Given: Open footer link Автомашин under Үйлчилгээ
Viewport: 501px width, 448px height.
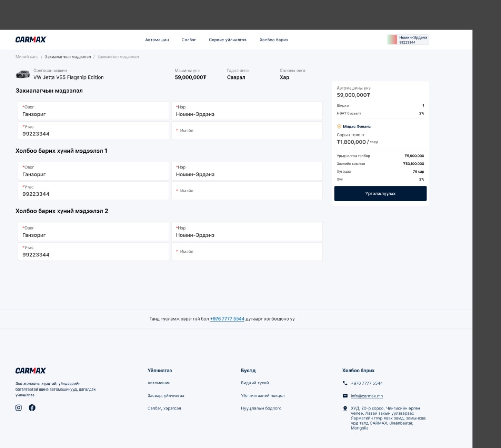Looking at the screenshot, I should pos(159,383).
